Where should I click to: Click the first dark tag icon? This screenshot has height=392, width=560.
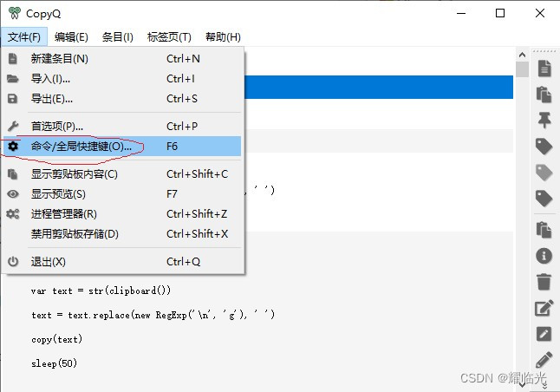point(544,147)
